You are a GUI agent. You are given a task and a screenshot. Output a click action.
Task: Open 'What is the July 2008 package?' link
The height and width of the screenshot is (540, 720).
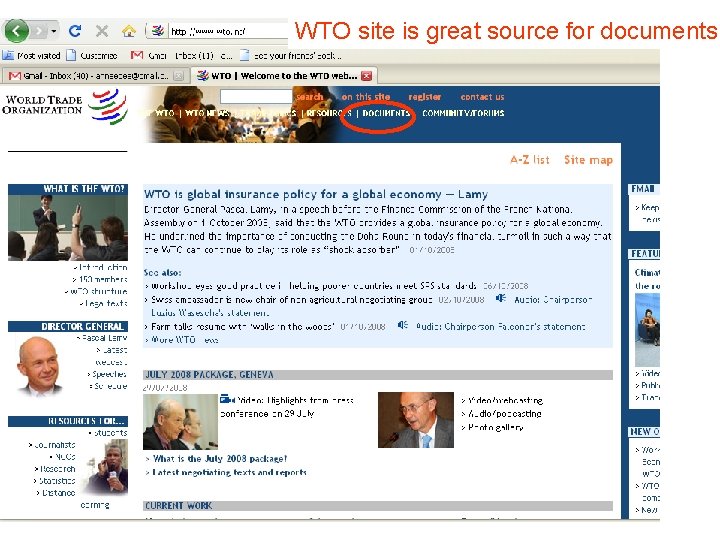tap(219, 459)
